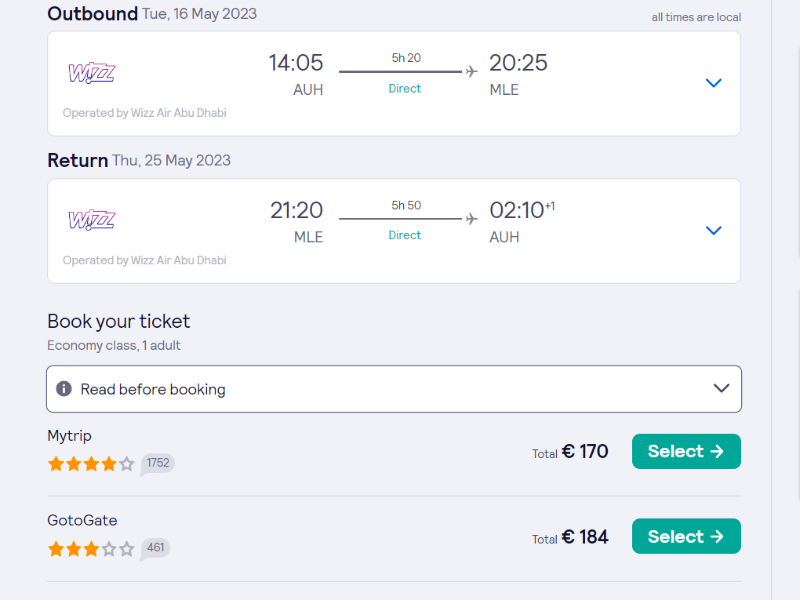This screenshot has width=800, height=600.
Task: Click the return flight airplane icon
Action: coord(472,218)
